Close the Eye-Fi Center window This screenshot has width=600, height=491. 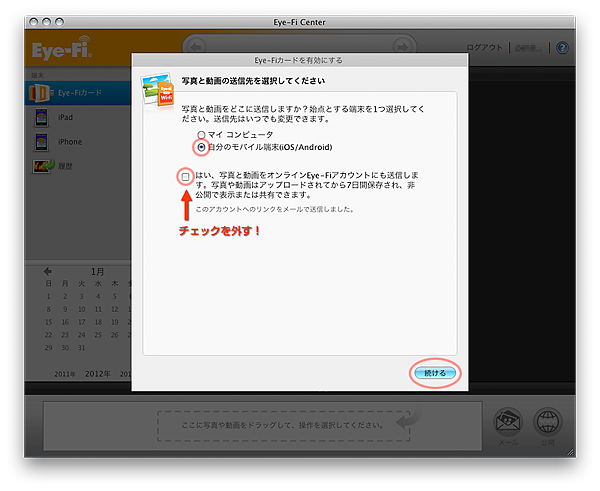pos(34,22)
